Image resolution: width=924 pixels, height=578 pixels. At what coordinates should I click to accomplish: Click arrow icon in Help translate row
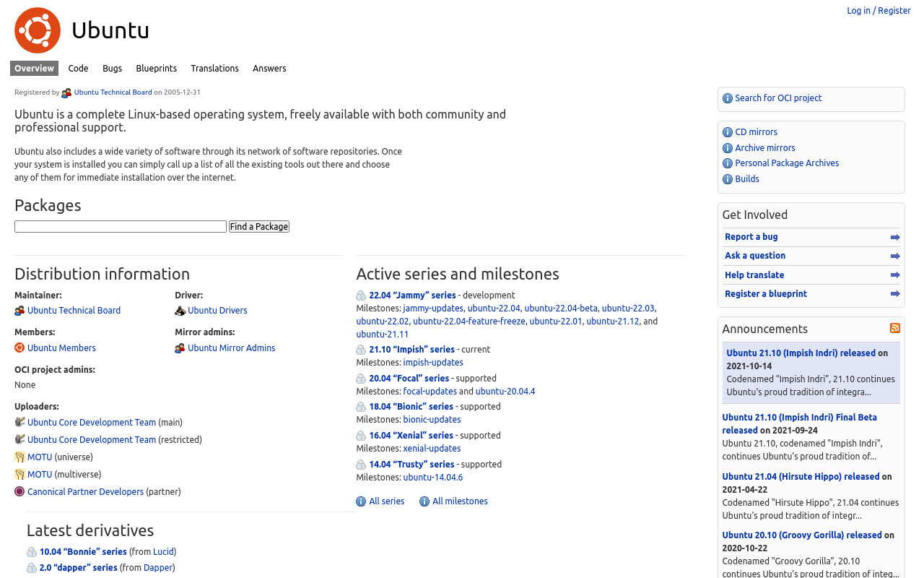click(x=895, y=275)
